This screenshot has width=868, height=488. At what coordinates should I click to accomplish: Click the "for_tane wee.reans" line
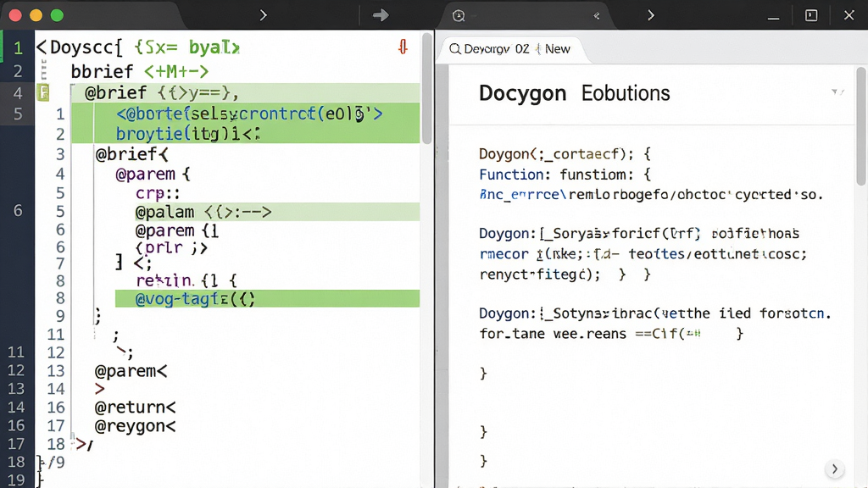tap(554, 334)
